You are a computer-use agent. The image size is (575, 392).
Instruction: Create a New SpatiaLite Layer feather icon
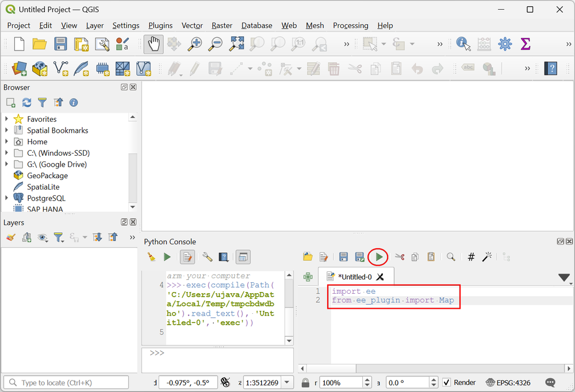[81, 68]
